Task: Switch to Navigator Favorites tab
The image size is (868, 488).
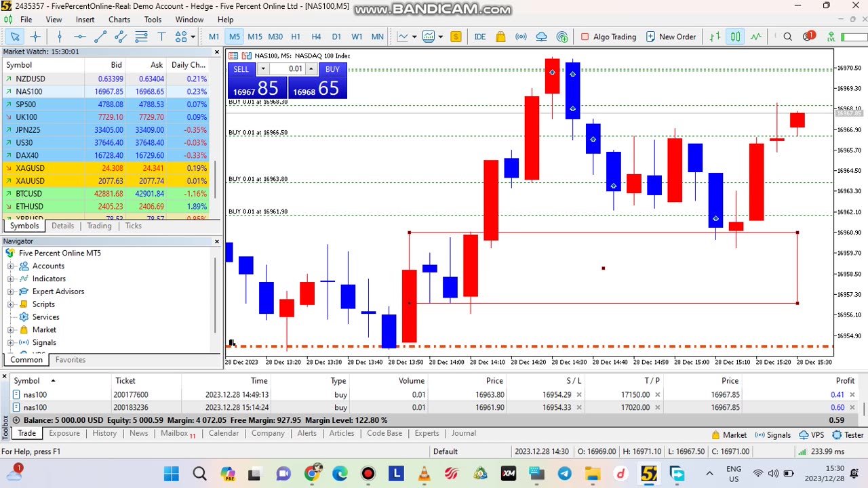Action: tap(70, 360)
